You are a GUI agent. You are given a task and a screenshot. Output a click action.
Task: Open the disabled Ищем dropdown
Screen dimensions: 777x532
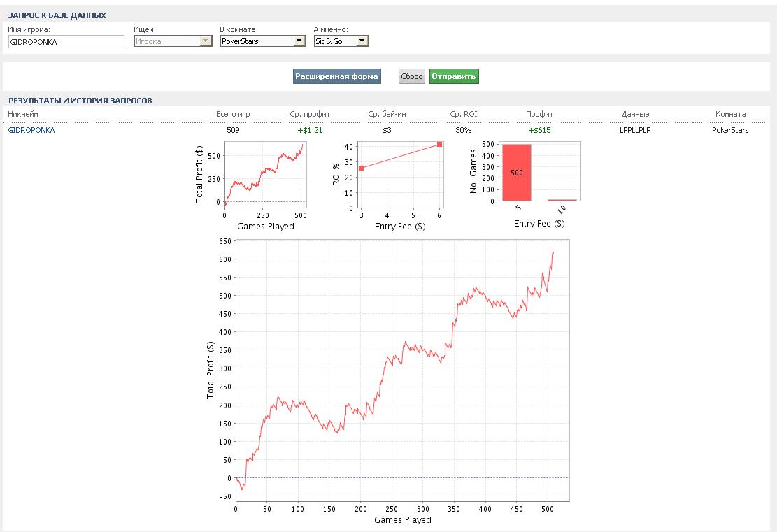pyautogui.click(x=173, y=41)
